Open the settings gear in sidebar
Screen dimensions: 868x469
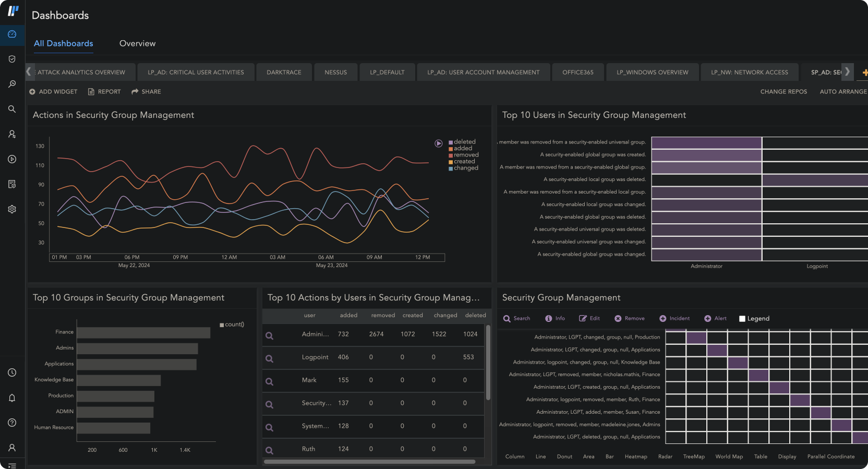12,209
